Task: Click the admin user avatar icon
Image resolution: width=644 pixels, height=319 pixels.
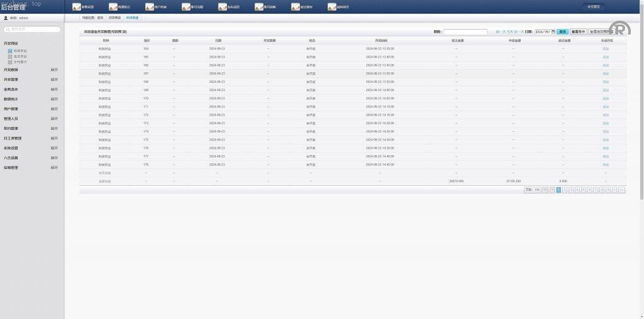Action: click(6, 18)
